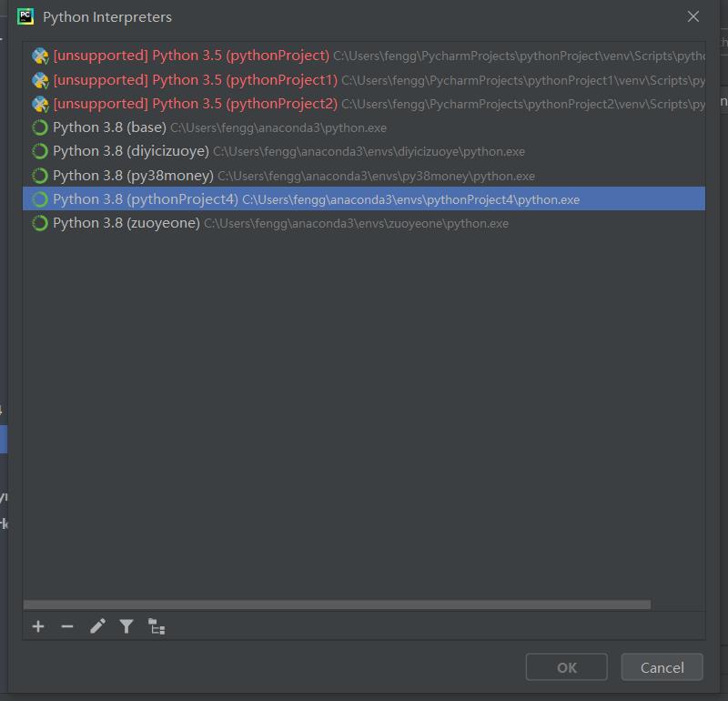Click the show paths tree icon
Image resolution: width=728 pixels, height=701 pixels.
(x=157, y=626)
